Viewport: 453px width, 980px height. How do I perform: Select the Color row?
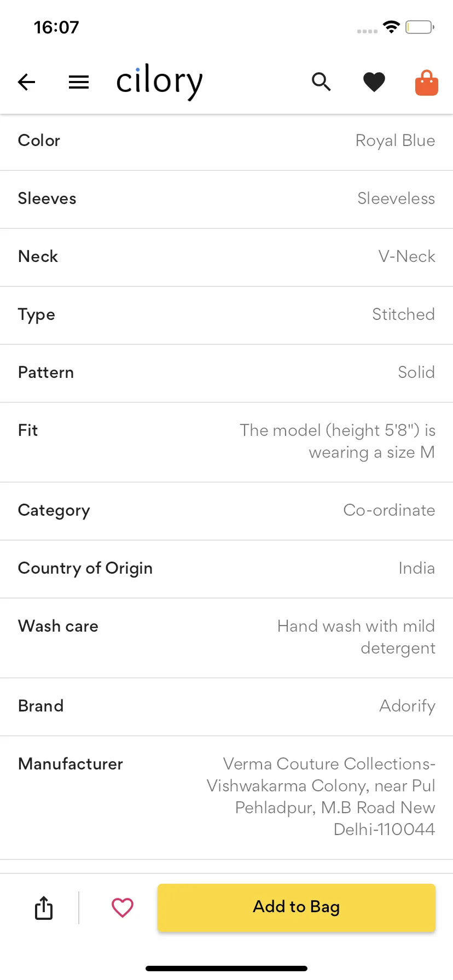pyautogui.click(x=226, y=141)
